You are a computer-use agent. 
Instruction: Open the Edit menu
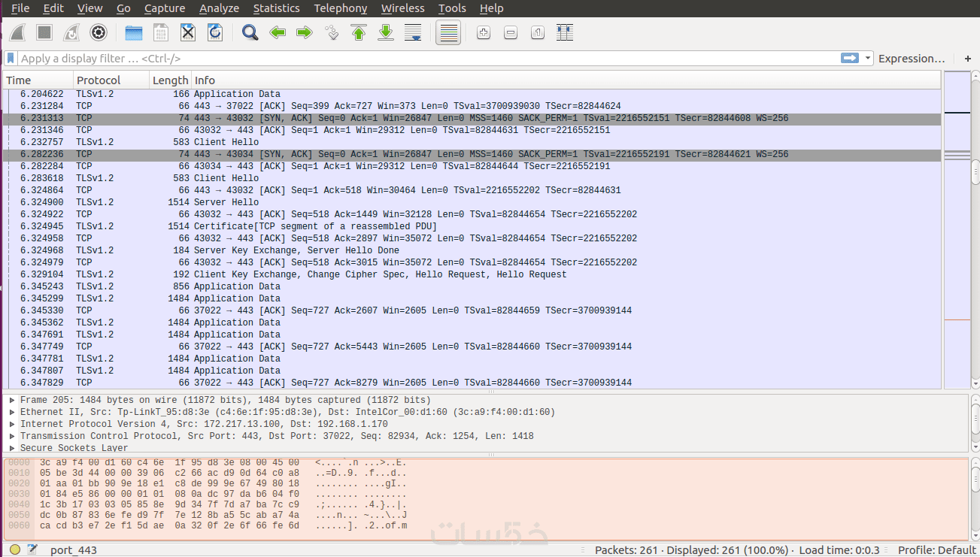coord(53,8)
